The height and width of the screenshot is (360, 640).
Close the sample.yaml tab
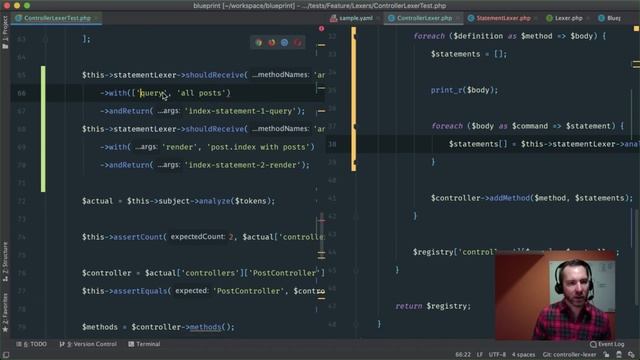click(378, 18)
